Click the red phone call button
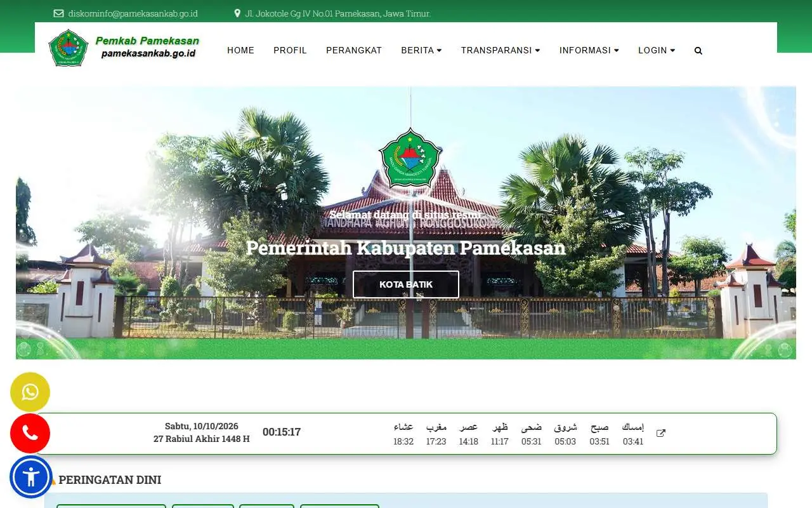 [30, 433]
